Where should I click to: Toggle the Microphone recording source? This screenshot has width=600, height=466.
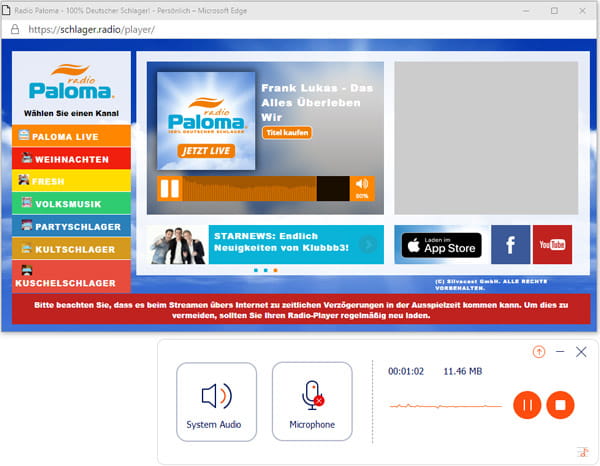(x=312, y=402)
